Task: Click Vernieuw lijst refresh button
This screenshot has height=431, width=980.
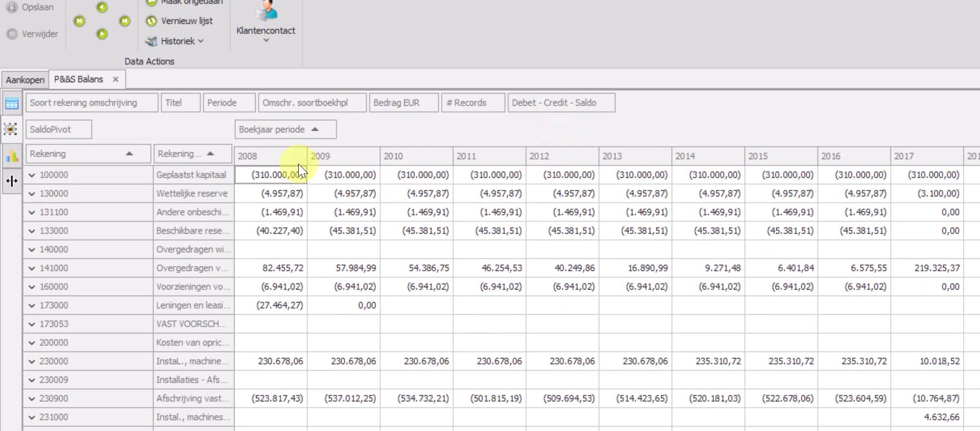Action: pos(179,21)
